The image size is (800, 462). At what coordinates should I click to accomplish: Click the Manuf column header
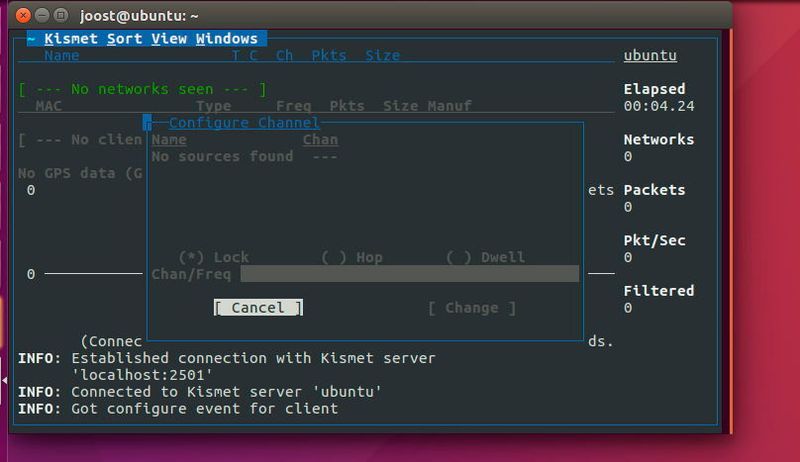tap(449, 106)
